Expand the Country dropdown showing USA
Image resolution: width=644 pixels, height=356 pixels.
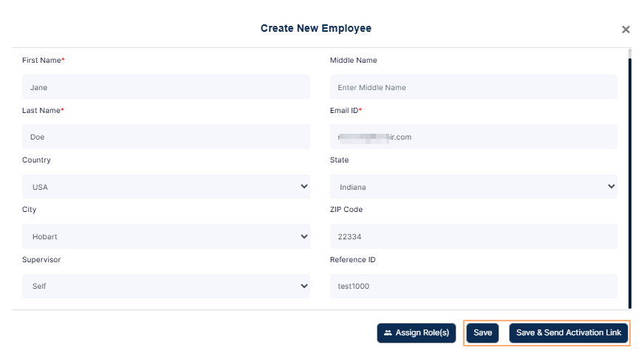click(165, 187)
